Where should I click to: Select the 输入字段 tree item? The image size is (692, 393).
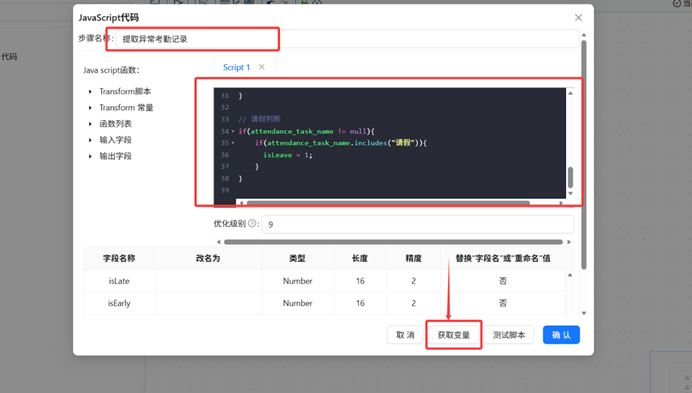pyautogui.click(x=115, y=140)
